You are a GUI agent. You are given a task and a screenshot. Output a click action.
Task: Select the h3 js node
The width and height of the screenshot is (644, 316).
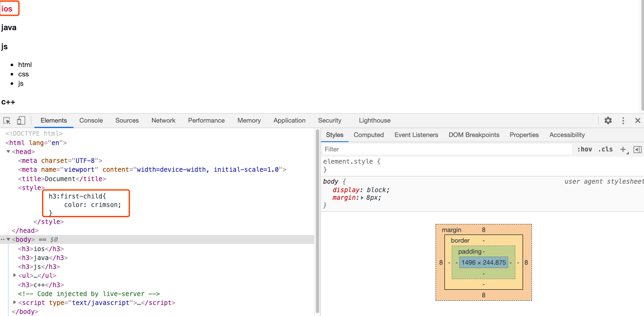click(x=39, y=267)
